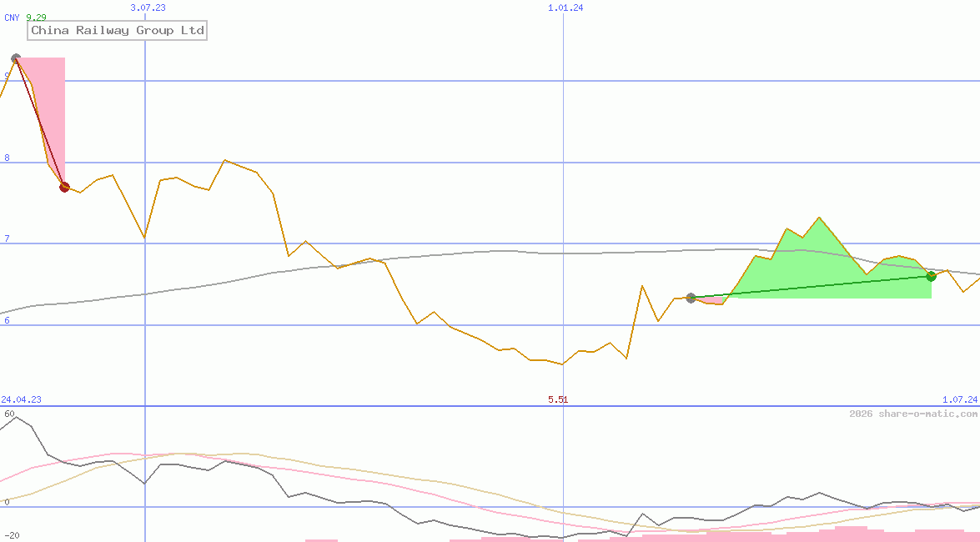Toggle the red 5.51 low price label

[x=557, y=399]
